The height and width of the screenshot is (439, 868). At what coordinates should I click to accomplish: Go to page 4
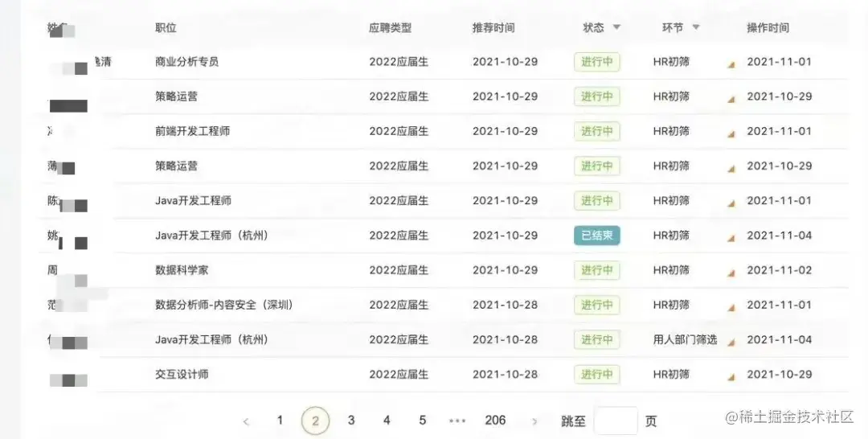pos(387,421)
